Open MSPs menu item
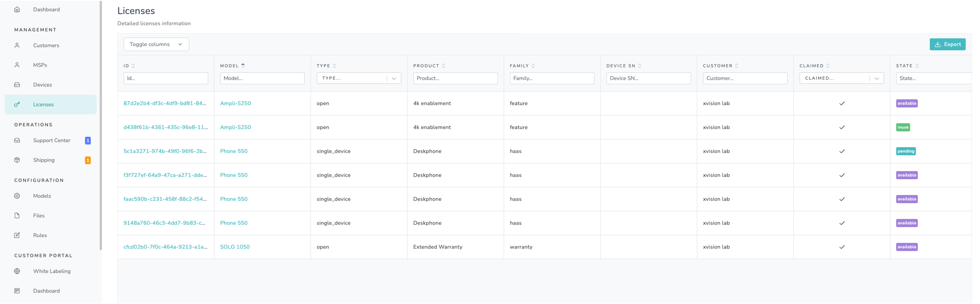Screen dimensions: 980x304 pyautogui.click(x=40, y=65)
